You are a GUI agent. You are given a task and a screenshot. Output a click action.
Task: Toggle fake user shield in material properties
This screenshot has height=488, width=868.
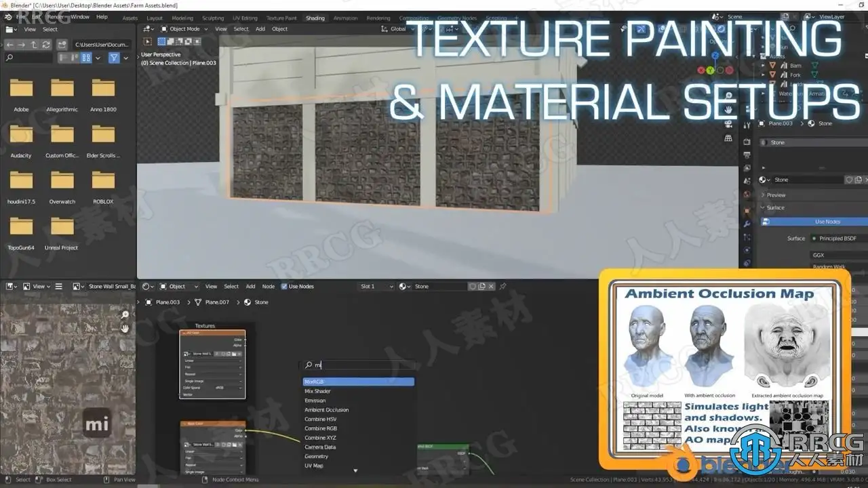[x=849, y=180]
